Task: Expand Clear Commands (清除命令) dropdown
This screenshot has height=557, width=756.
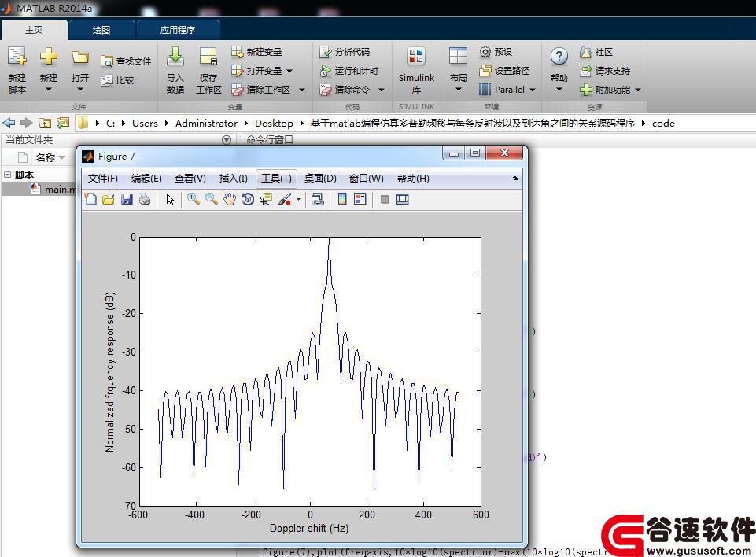Action: click(x=382, y=90)
